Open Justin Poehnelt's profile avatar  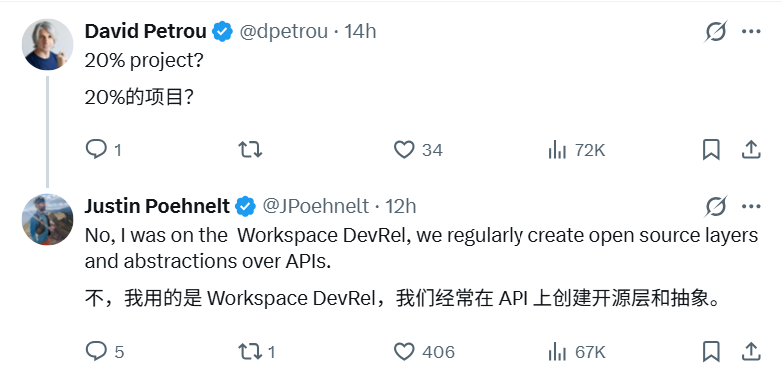pyautogui.click(x=47, y=219)
